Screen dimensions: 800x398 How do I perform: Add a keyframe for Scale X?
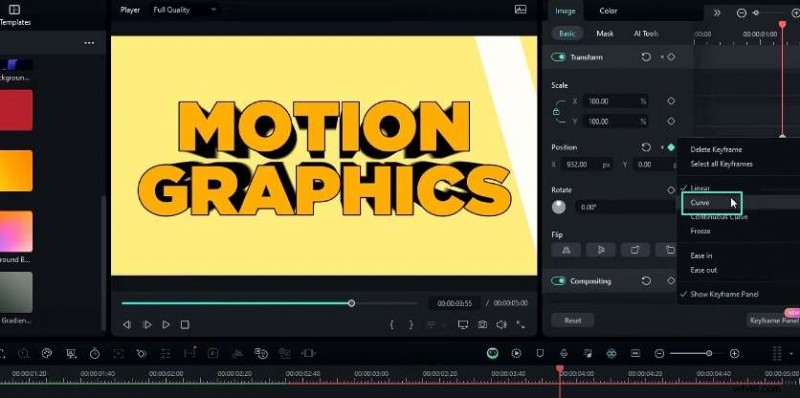pyautogui.click(x=671, y=101)
